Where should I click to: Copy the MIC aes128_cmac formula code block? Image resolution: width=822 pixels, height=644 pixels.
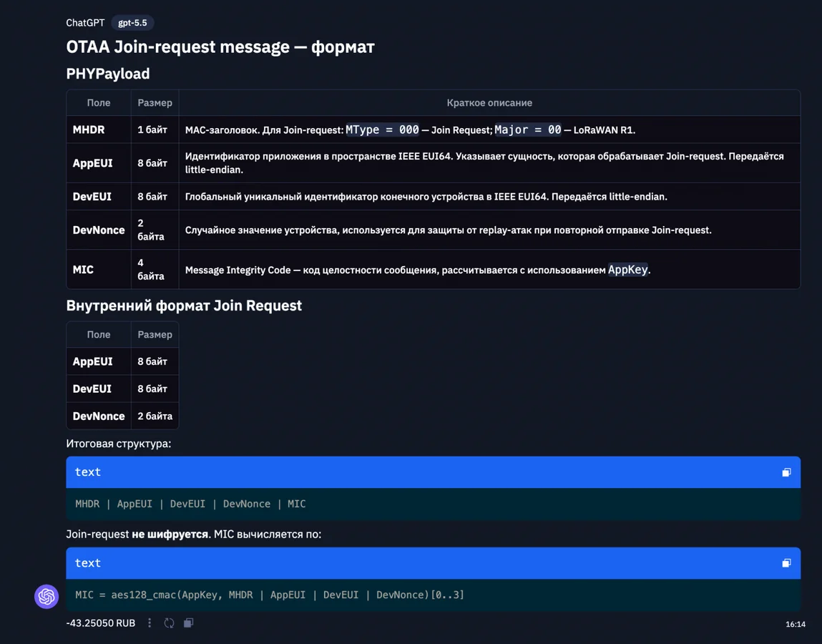click(786, 563)
